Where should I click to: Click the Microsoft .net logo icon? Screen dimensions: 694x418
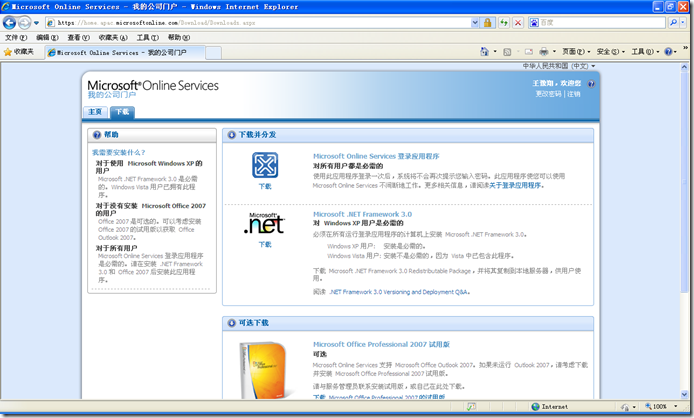click(x=265, y=223)
